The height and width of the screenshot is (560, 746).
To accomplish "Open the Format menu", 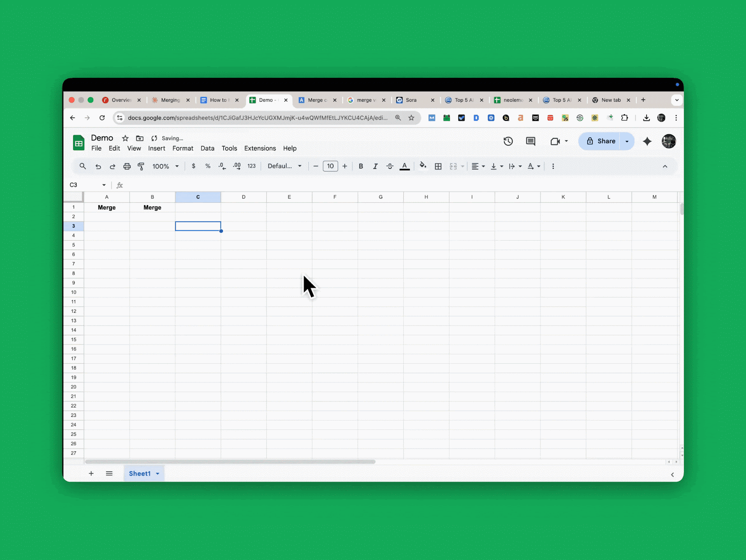I will coord(183,148).
